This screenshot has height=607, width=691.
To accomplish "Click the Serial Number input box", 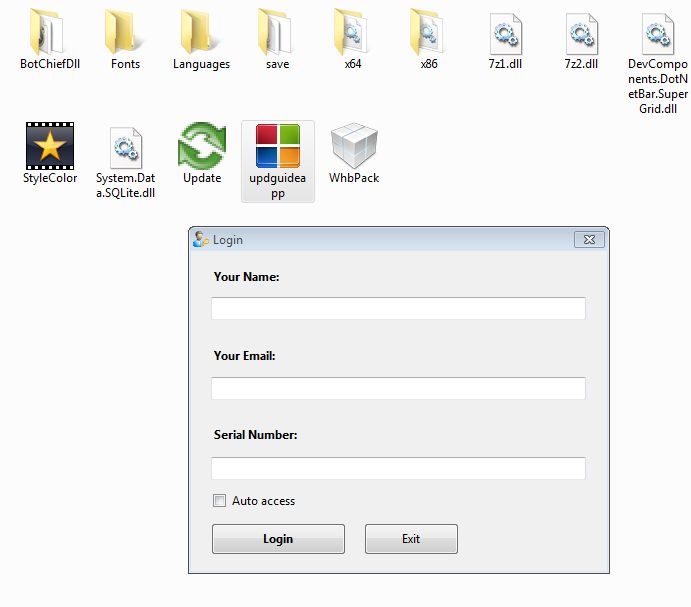I will click(x=398, y=469).
